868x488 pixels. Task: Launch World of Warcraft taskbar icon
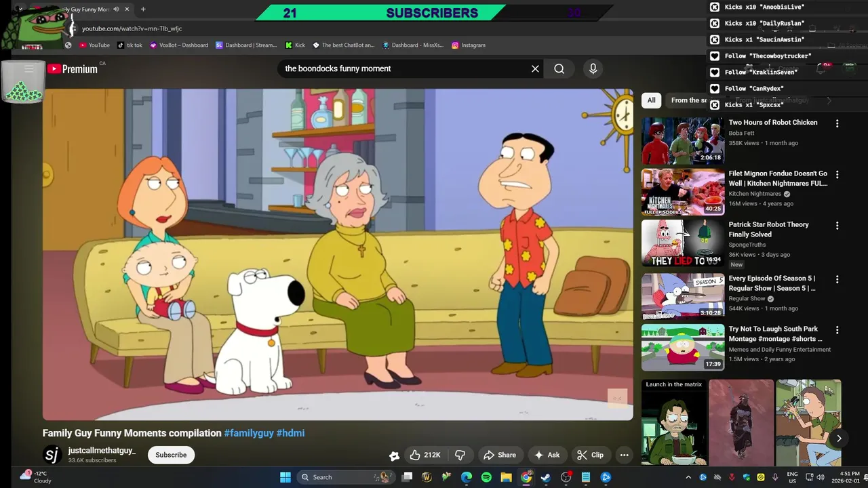[427, 477]
